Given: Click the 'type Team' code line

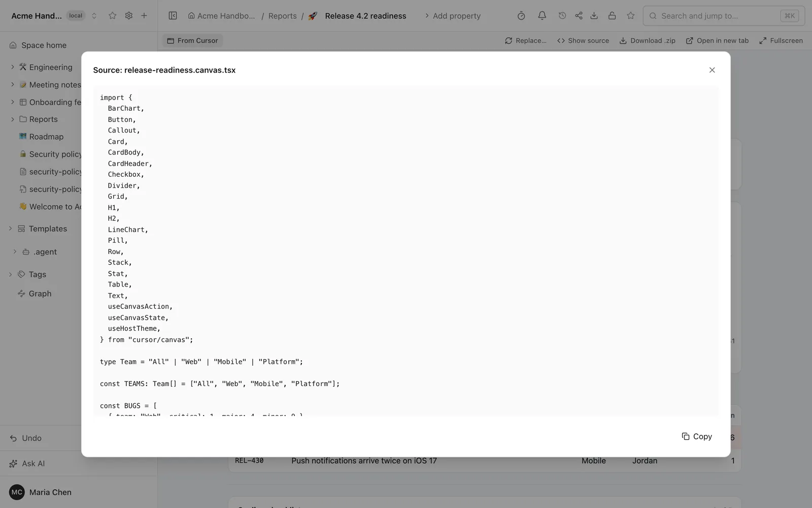Looking at the screenshot, I should [x=201, y=362].
